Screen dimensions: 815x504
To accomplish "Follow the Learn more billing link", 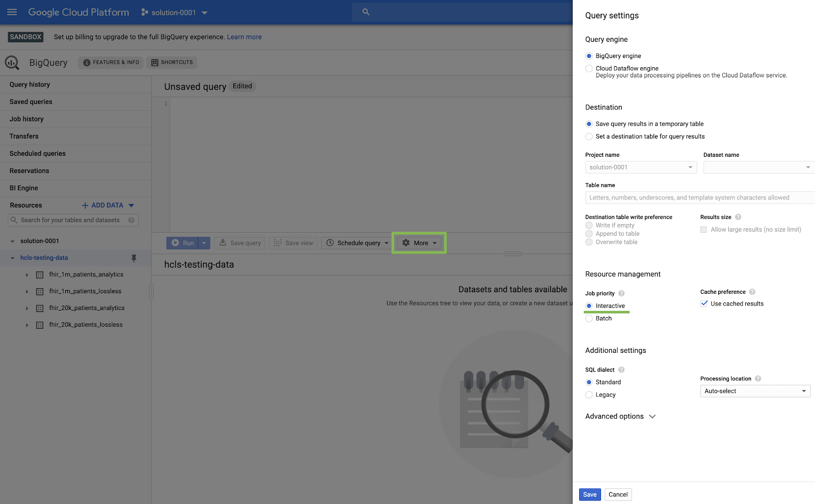I will coord(244,37).
